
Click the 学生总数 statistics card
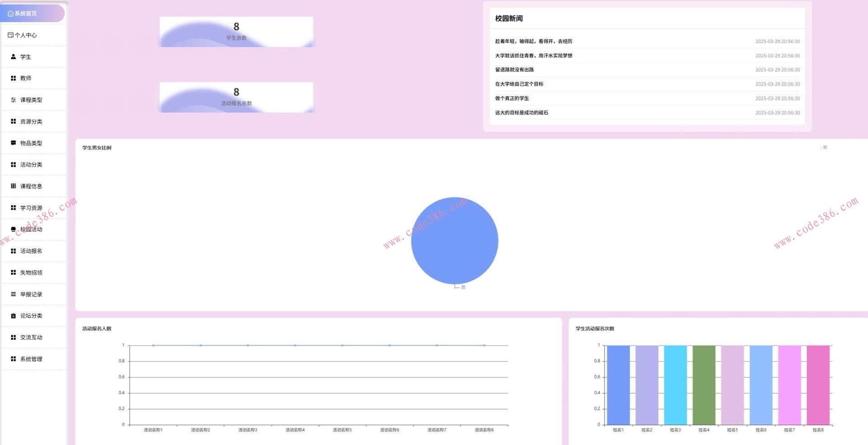pos(236,32)
